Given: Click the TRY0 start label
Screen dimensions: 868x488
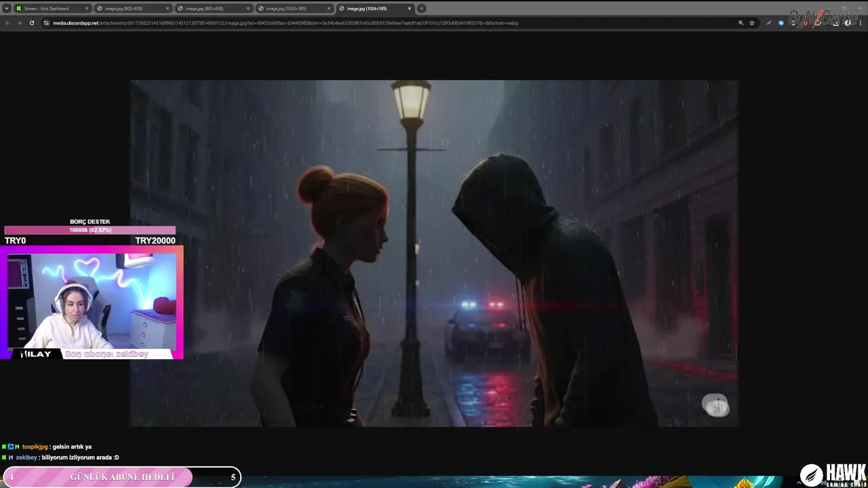Looking at the screenshot, I should [x=15, y=241].
